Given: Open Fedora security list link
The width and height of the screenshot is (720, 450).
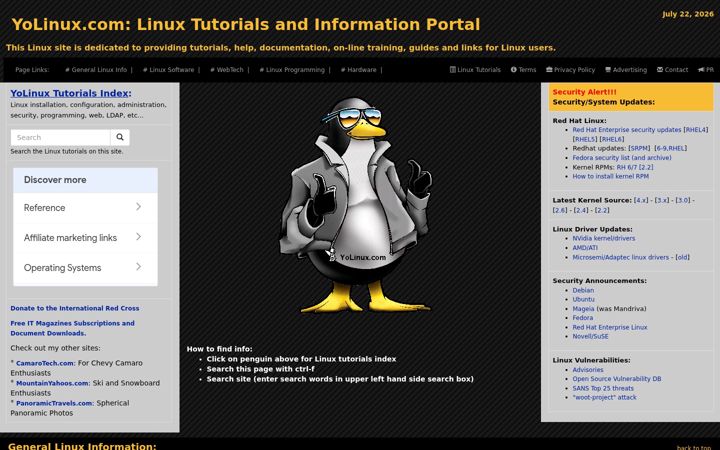Looking at the screenshot, I should [622, 158].
